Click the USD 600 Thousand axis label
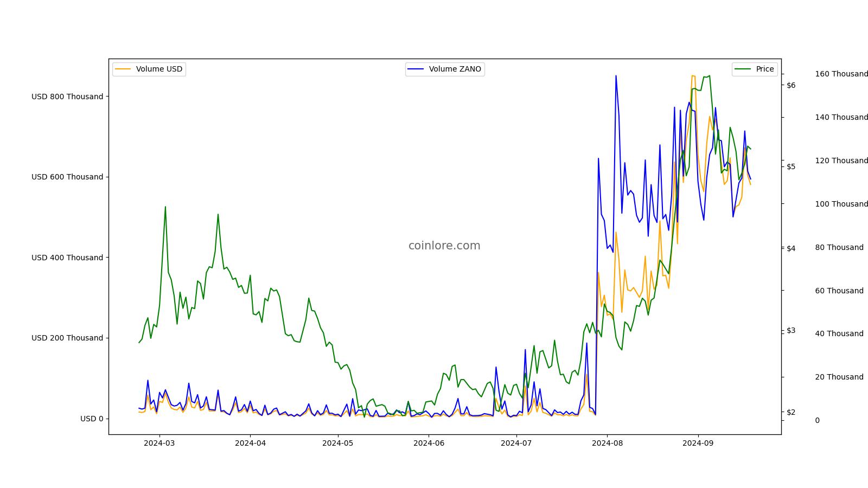The image size is (868, 488). (x=67, y=177)
